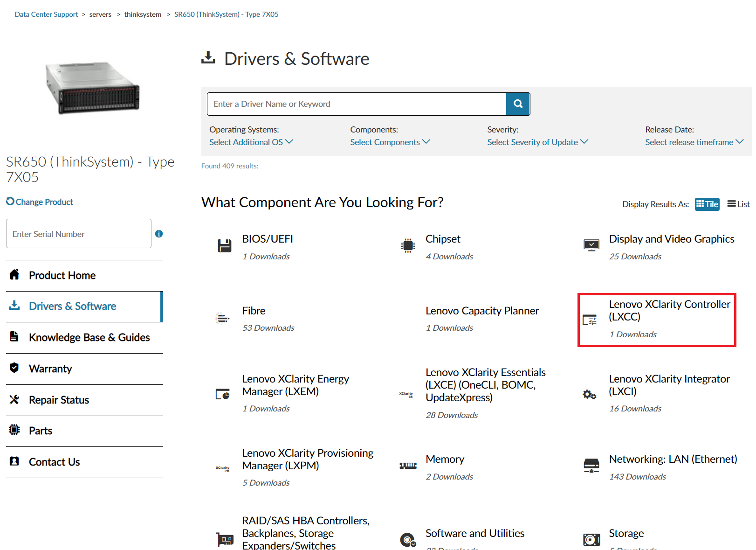Switch display results to Tile view
756x550 pixels.
(707, 204)
